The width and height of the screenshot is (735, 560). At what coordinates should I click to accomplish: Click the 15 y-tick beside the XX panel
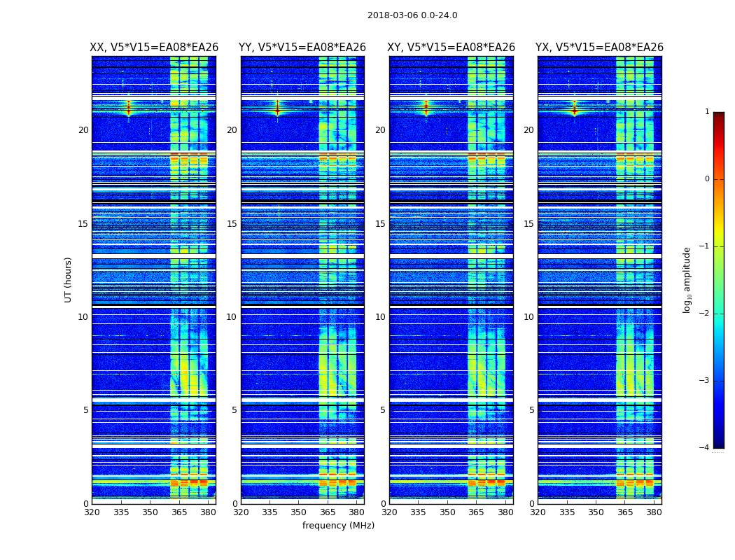coord(83,224)
